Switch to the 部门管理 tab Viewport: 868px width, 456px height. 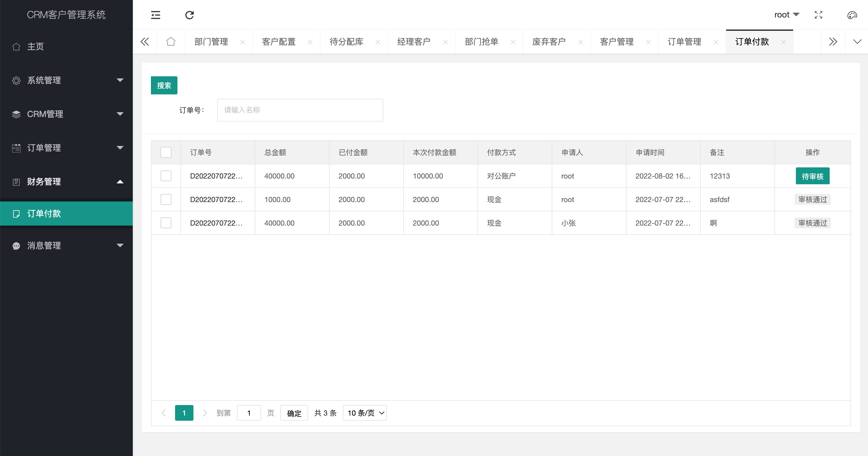coord(211,42)
